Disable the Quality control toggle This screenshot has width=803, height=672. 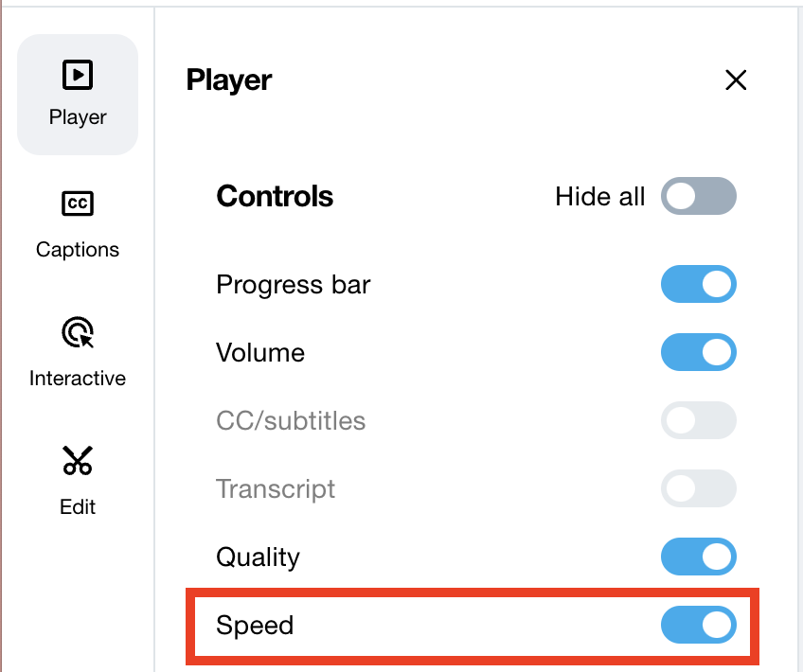(x=698, y=557)
